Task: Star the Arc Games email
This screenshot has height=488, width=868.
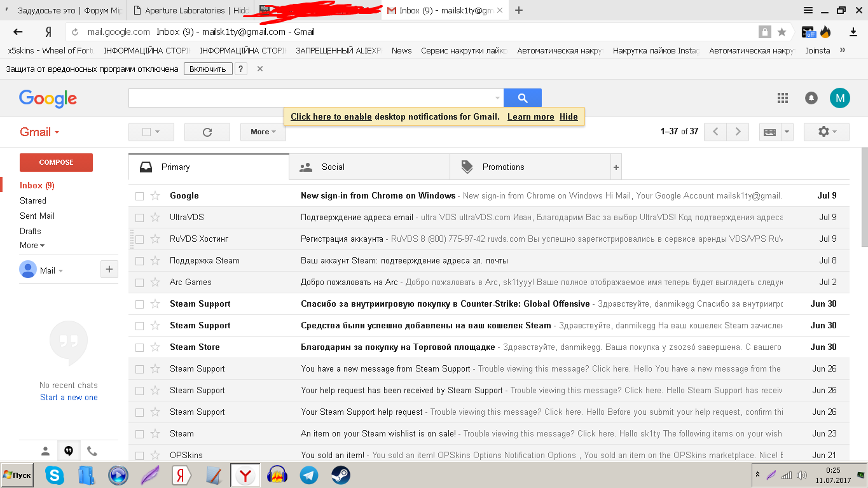Action: pyautogui.click(x=155, y=282)
